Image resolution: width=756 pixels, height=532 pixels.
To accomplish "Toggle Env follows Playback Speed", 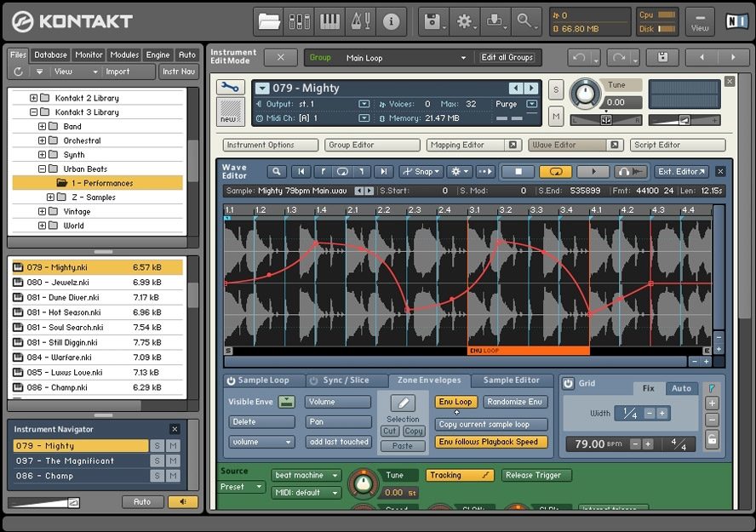I will (491, 442).
